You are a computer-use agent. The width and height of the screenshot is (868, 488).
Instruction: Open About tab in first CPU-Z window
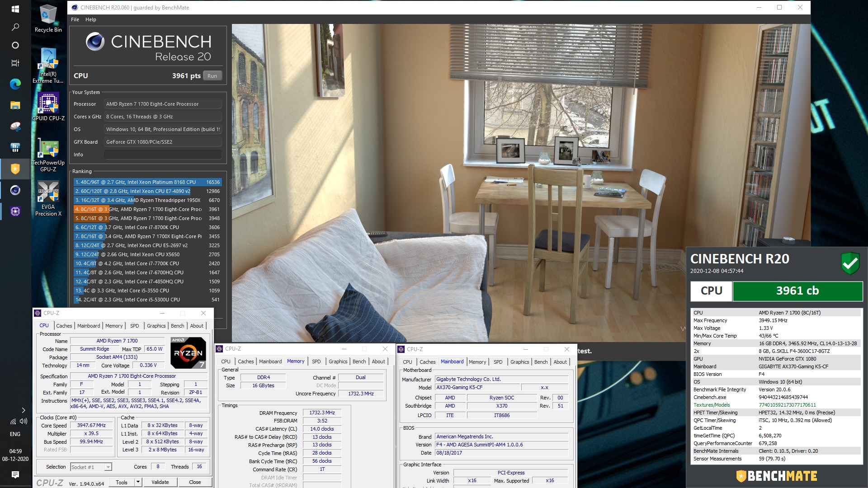point(196,326)
